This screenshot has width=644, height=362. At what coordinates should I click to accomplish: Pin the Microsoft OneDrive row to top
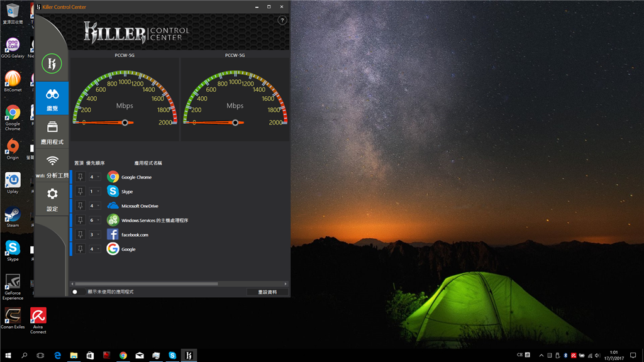coord(80,206)
